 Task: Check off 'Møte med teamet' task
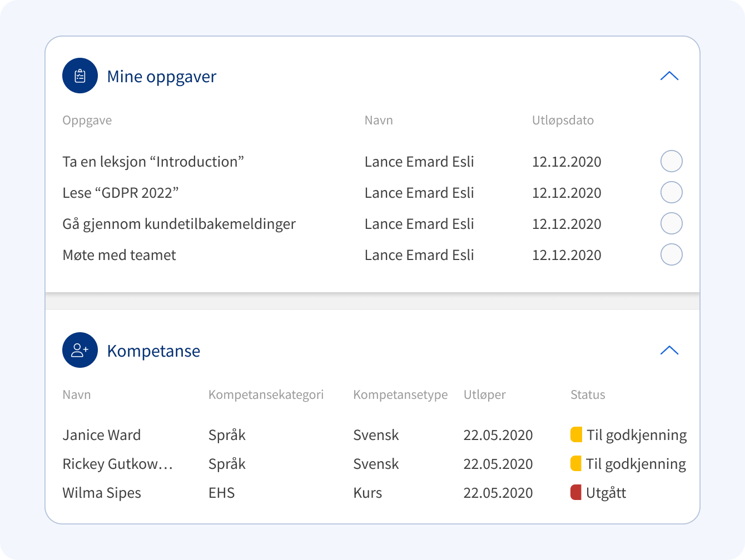[672, 254]
